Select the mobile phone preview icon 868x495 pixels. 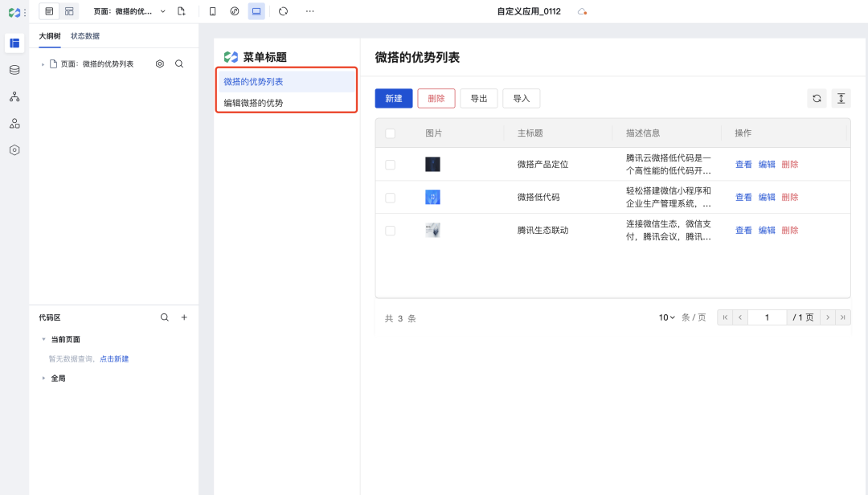pyautogui.click(x=212, y=11)
